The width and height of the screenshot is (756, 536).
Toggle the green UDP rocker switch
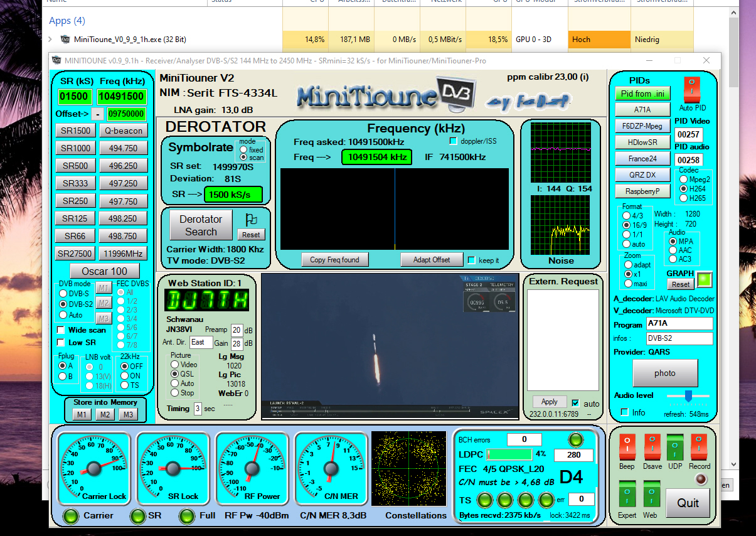(675, 448)
